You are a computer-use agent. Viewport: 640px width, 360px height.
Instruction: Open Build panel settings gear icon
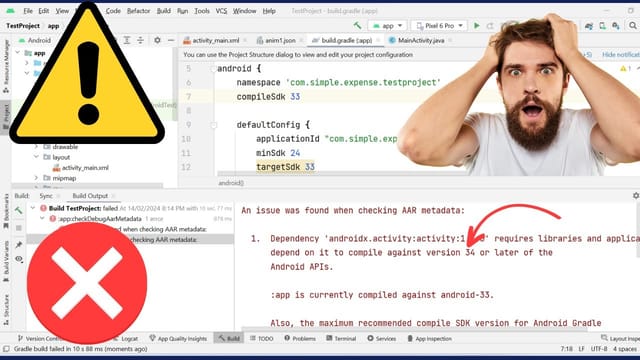tap(636, 196)
